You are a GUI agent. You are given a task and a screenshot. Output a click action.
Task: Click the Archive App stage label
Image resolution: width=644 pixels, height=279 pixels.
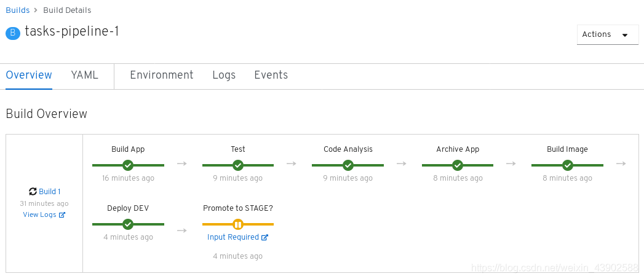coord(458,149)
